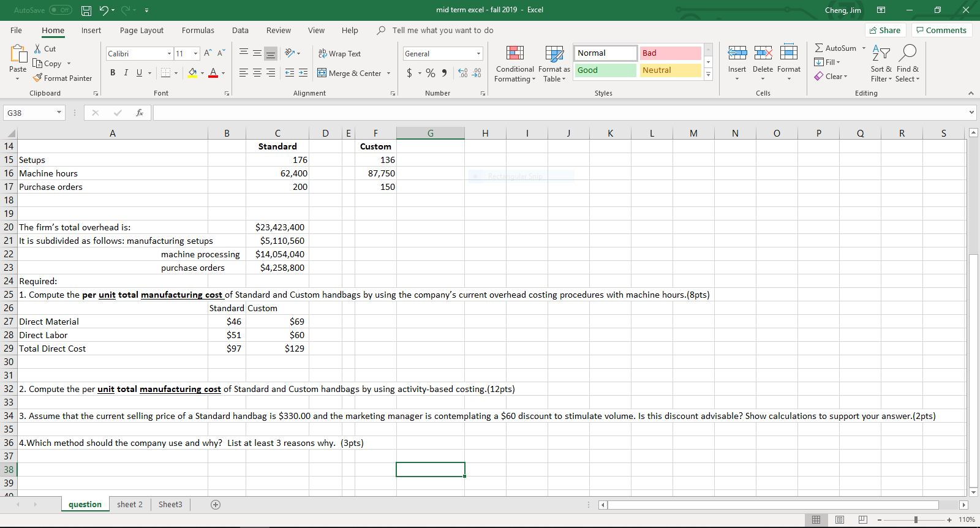The image size is (980, 528).
Task: Switch to Sheet3 tab
Action: (x=170, y=505)
